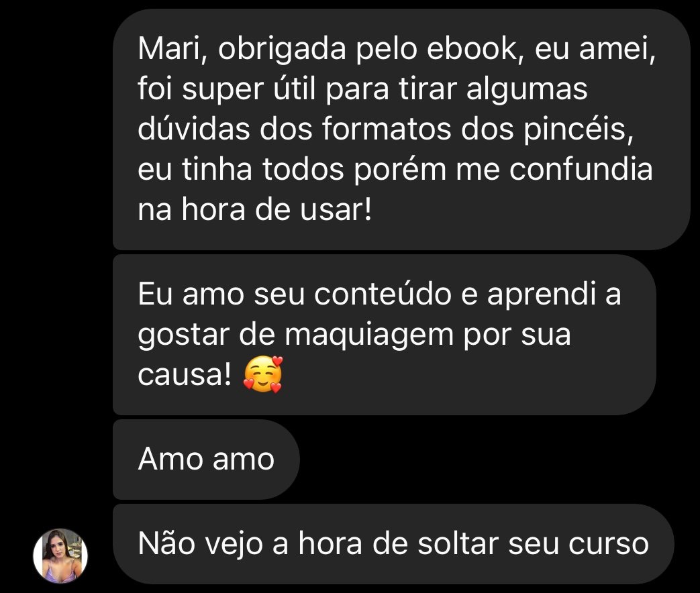Image resolution: width=700 pixels, height=593 pixels.
Task: Tap the message starting 'Eu amo seu conteúdo'
Action: pyautogui.click(x=385, y=335)
